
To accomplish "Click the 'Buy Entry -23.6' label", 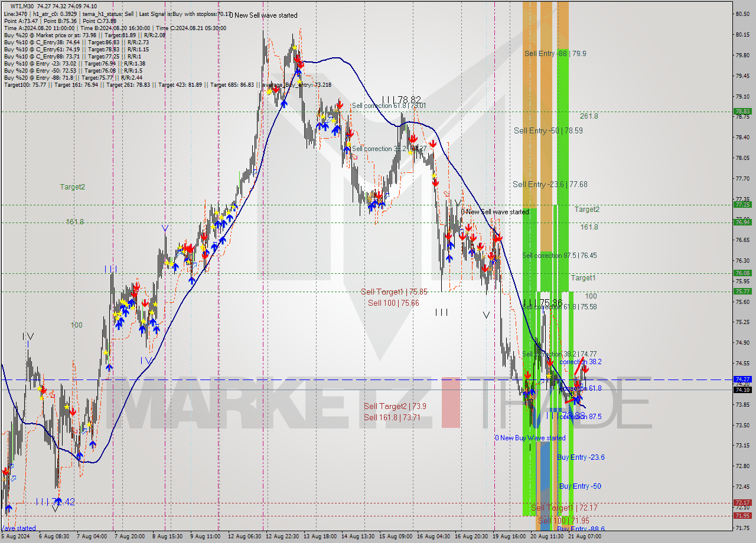I will pyautogui.click(x=581, y=457).
